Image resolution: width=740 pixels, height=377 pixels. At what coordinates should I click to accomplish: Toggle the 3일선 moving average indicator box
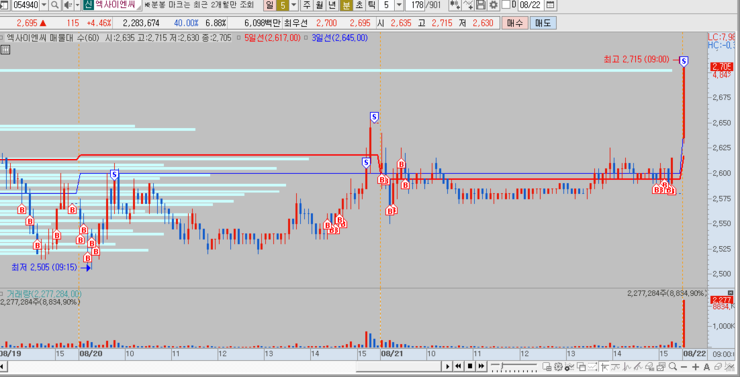coord(307,38)
